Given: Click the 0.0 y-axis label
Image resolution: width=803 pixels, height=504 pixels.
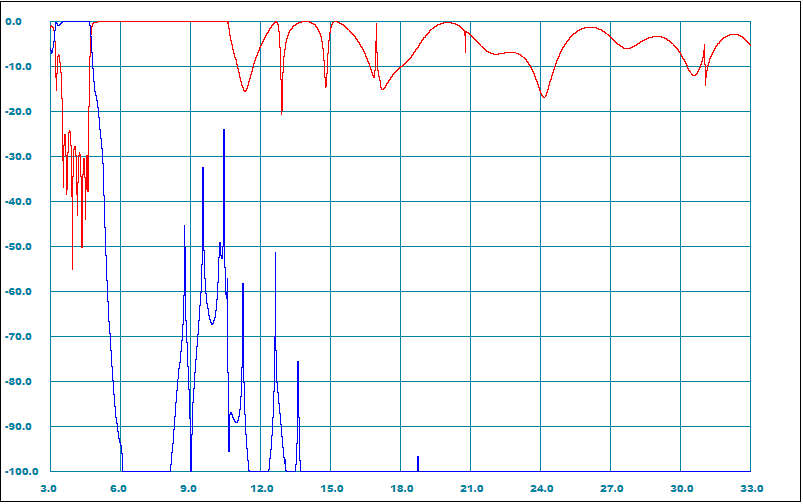Looking at the screenshot, I should 22,22.
